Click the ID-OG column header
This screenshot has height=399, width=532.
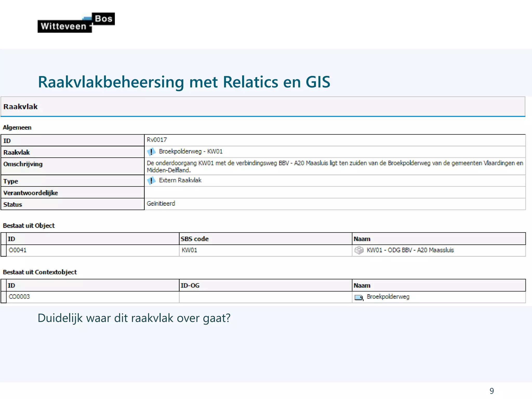tap(265, 285)
